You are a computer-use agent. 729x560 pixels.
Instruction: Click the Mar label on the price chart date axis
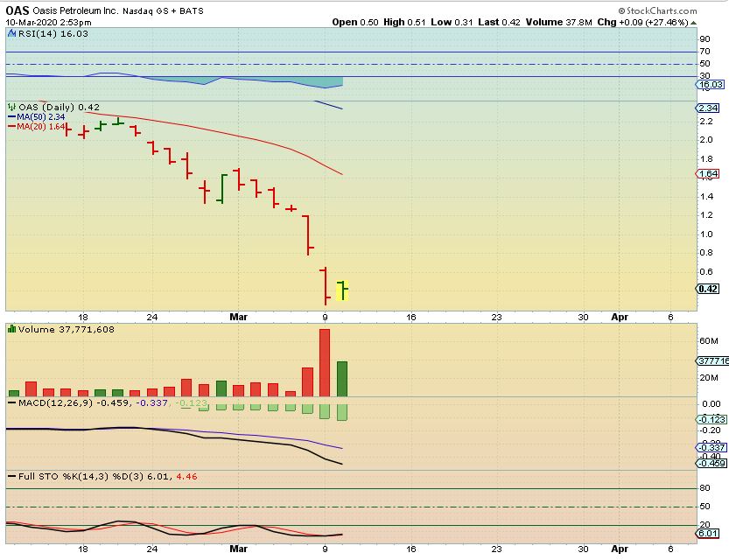click(x=239, y=317)
